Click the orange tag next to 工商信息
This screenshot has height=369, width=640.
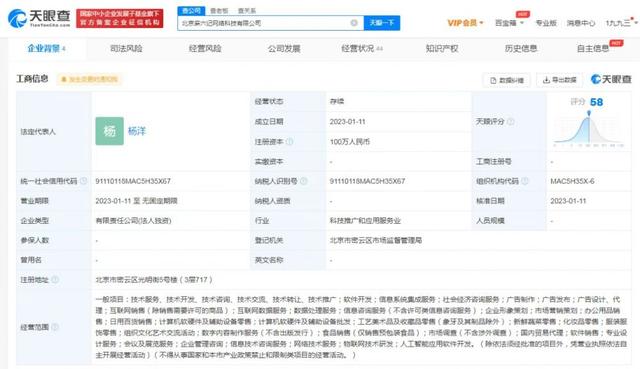click(x=89, y=79)
